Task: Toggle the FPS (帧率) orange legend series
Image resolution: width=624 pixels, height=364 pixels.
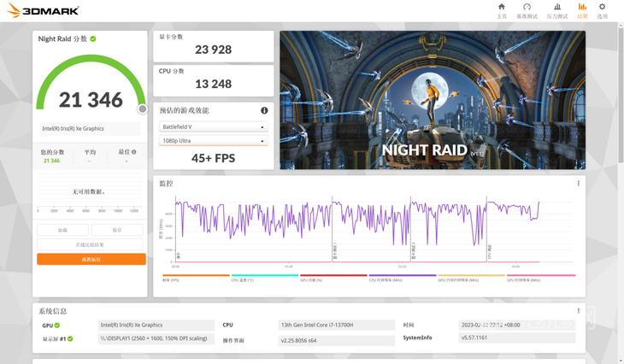Action: click(x=197, y=278)
